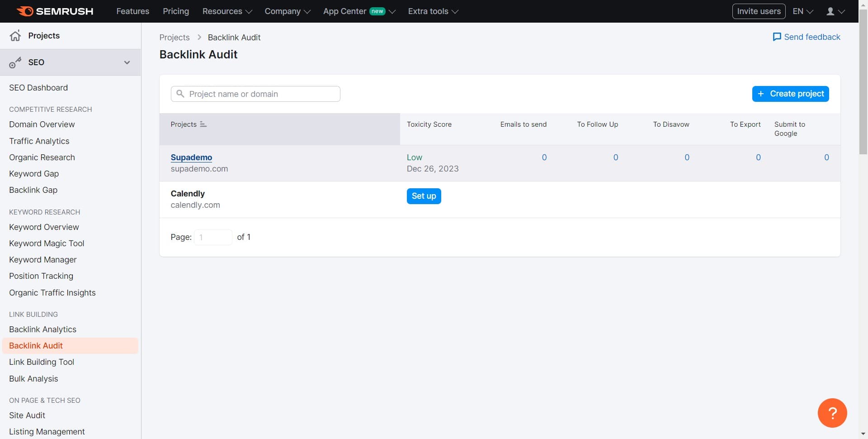The width and height of the screenshot is (868, 439).
Task: Click the Send feedback chat icon
Action: (x=777, y=37)
